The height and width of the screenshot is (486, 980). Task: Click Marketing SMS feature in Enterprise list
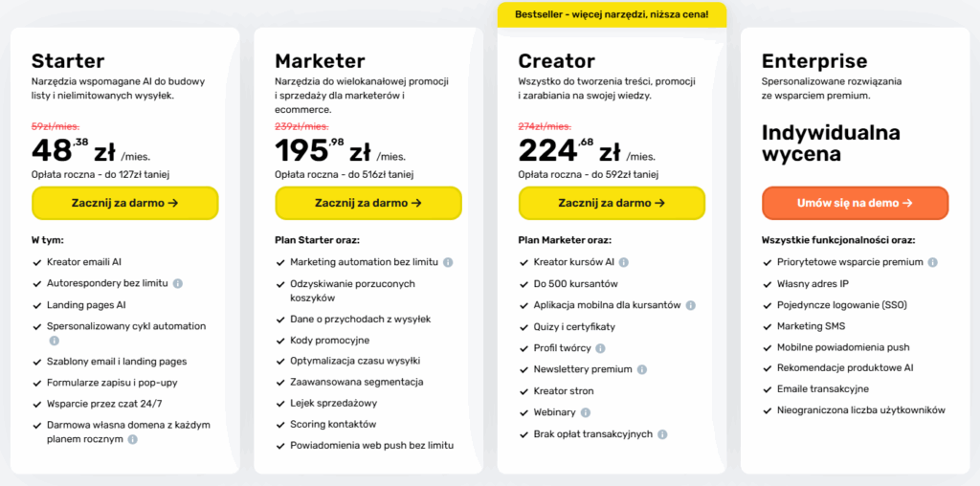806,326
